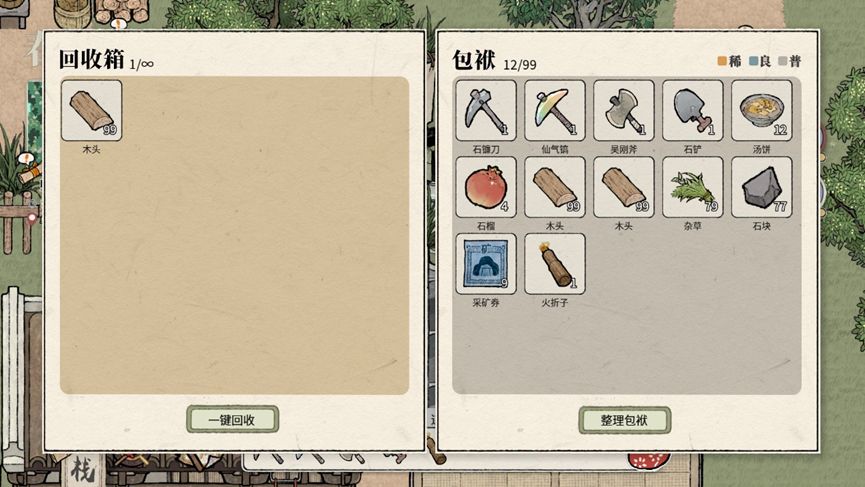Select the 石榴 pomegranate item
Viewport: 865px width, 487px height.
[x=486, y=187]
